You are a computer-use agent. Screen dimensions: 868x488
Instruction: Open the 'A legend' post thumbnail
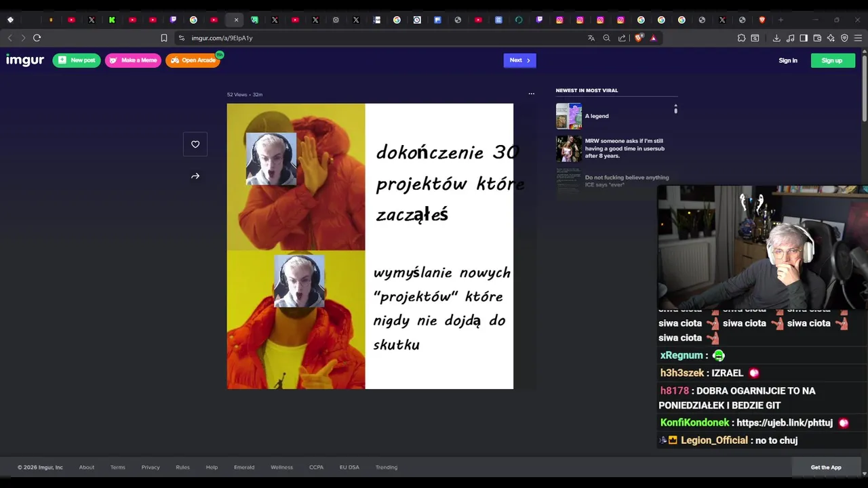(569, 116)
